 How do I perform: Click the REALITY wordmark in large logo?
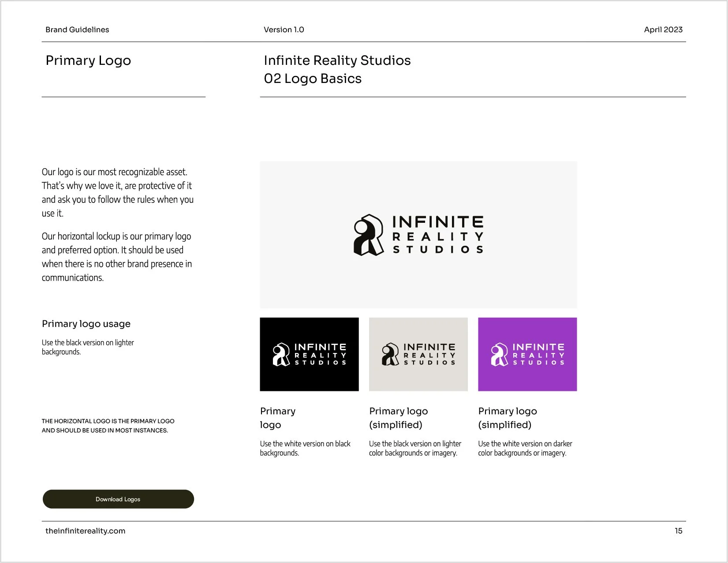(x=438, y=237)
